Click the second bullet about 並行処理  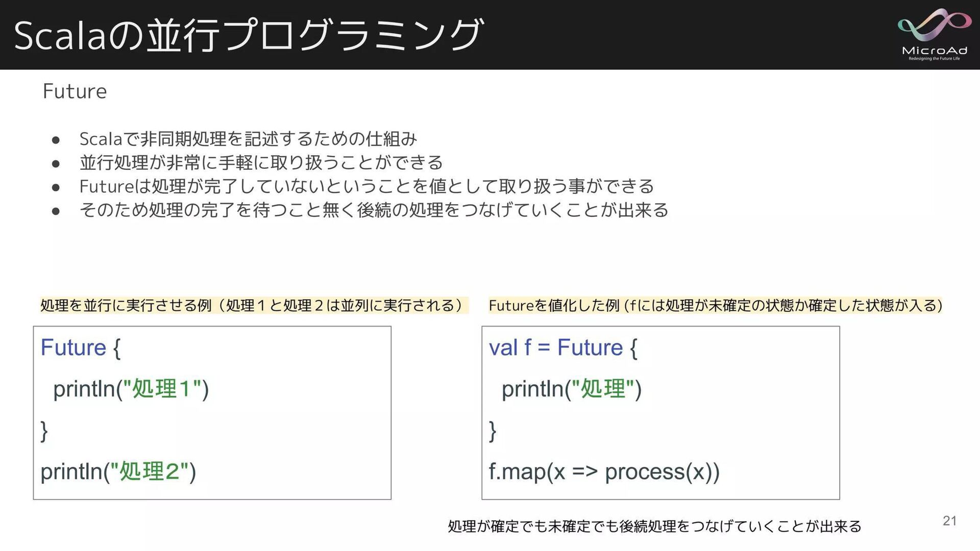point(261,162)
